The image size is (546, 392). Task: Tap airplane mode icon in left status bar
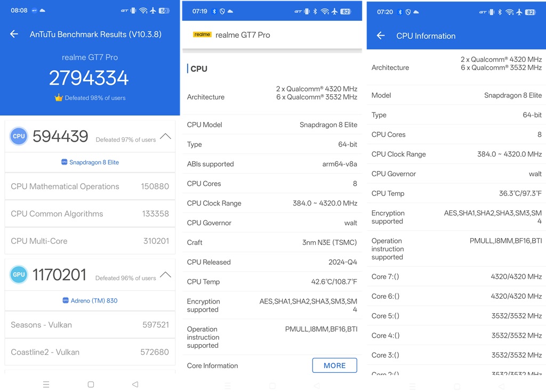pyautogui.click(x=153, y=11)
